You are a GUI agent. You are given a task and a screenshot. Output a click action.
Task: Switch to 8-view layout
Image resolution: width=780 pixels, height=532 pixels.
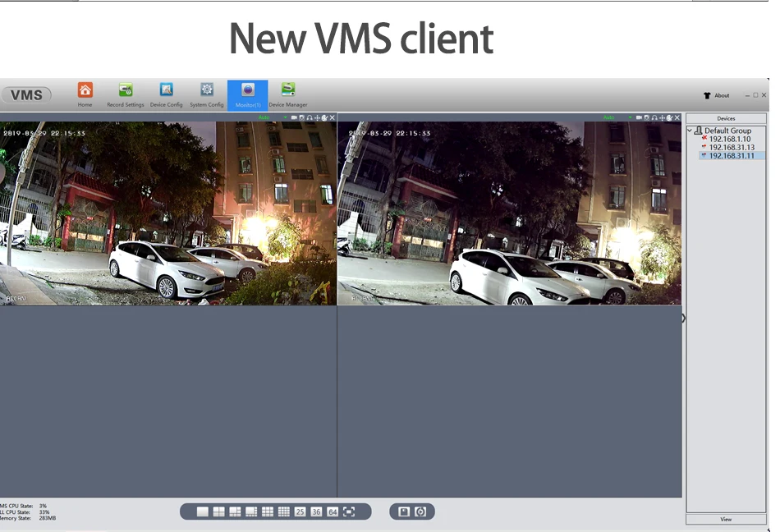tap(252, 511)
